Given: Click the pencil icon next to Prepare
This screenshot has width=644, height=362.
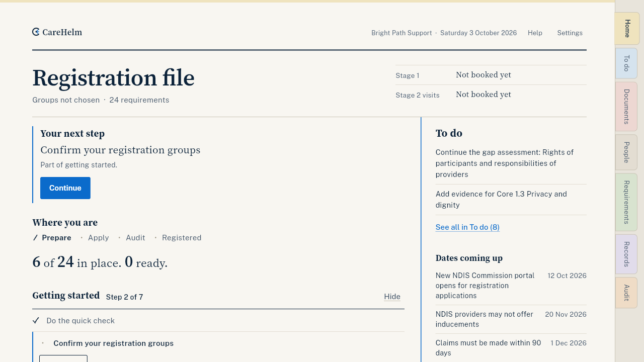Looking at the screenshot, I should (35, 238).
